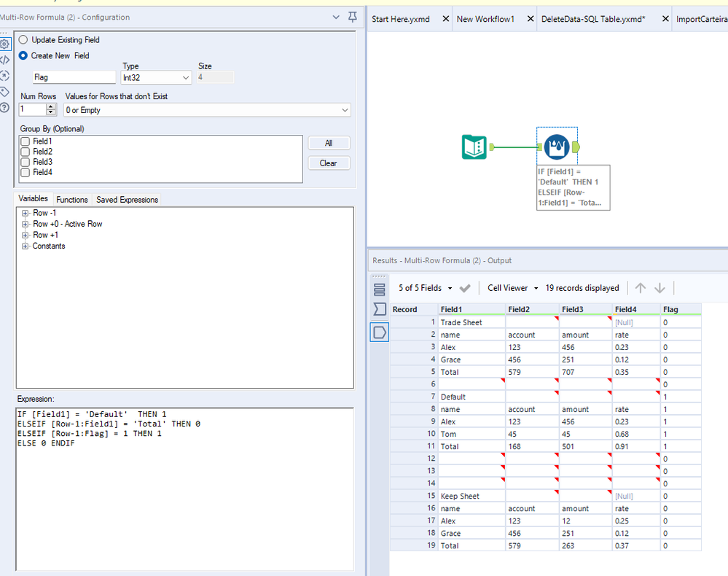Screen dimensions: 728x576
Task: Open the Annotation tag icon in sidebar
Action: (5, 92)
